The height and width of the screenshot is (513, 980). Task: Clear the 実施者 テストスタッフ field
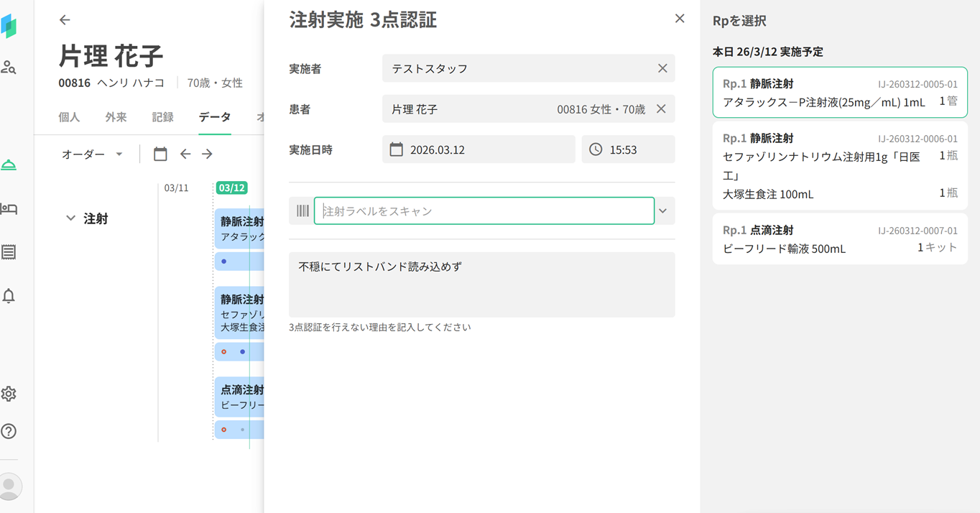click(x=662, y=68)
